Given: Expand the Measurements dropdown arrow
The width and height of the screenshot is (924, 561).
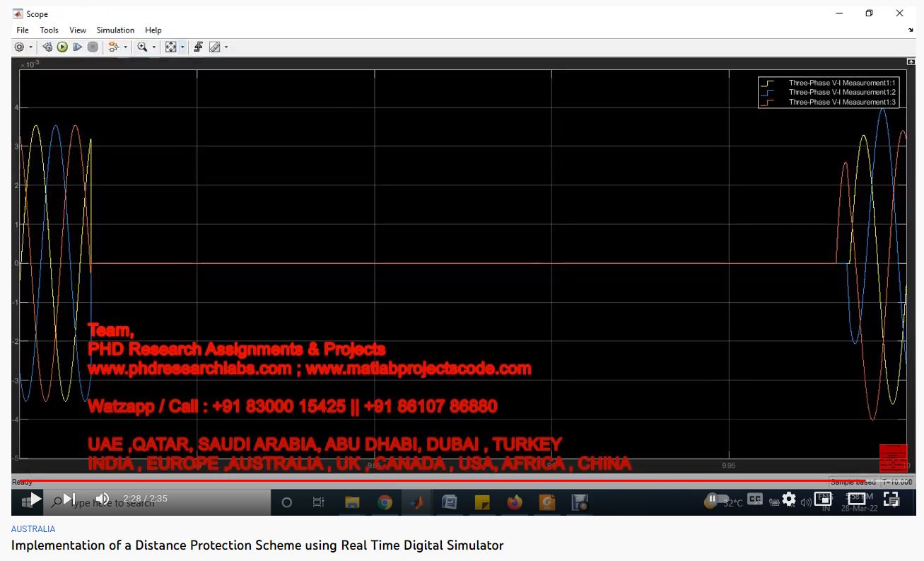Looking at the screenshot, I should tap(226, 47).
